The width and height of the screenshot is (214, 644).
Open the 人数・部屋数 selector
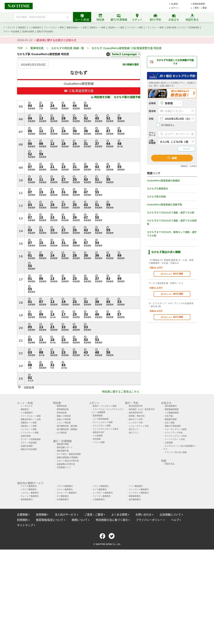click(x=176, y=142)
